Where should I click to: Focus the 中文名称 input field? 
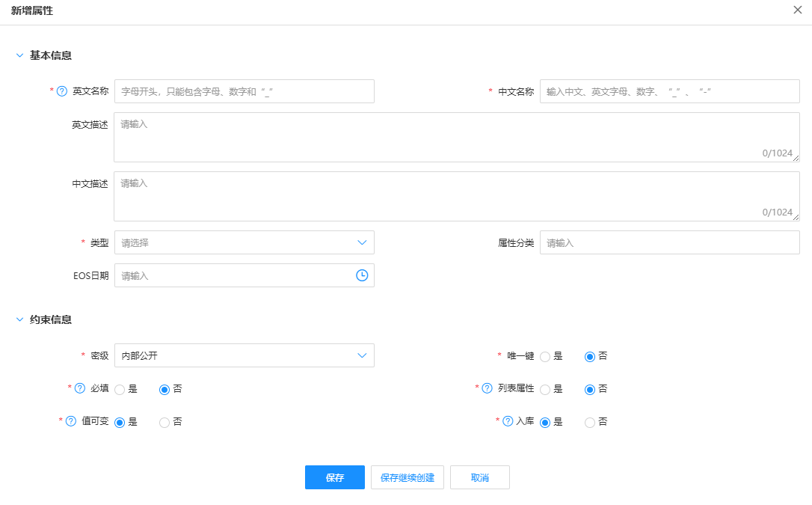[669, 91]
